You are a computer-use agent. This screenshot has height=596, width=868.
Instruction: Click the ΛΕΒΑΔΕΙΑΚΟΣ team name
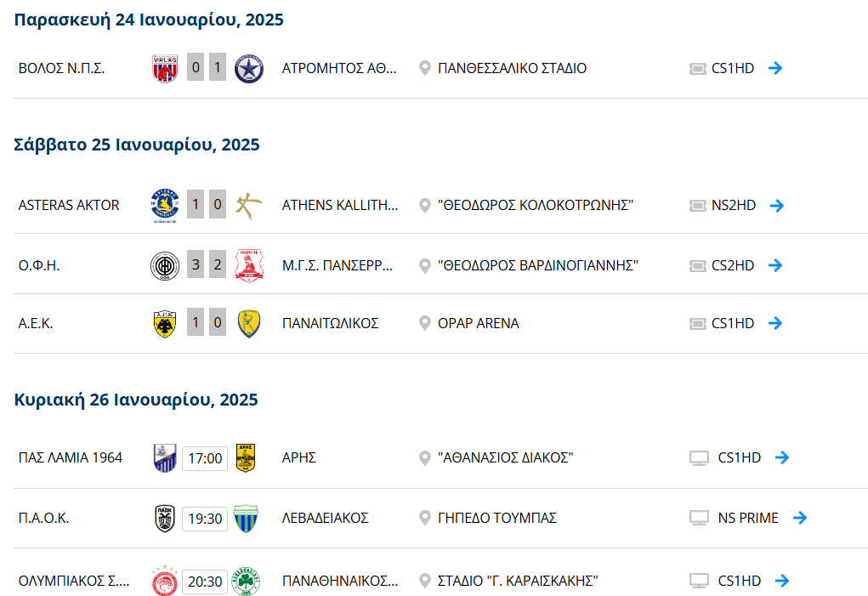point(326,518)
